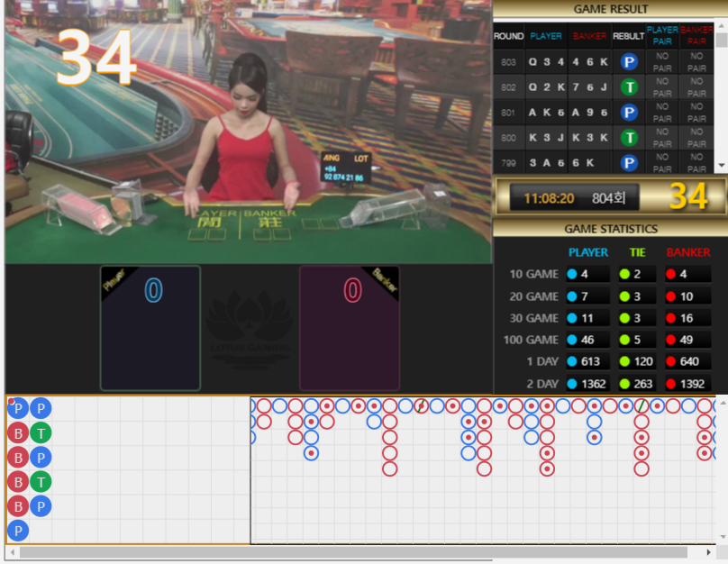Click the Game Result scroll down arrow
The width and height of the screenshot is (728, 564).
(x=721, y=166)
